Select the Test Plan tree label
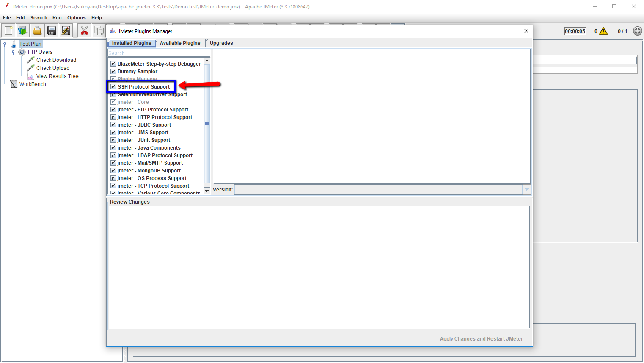 point(30,44)
